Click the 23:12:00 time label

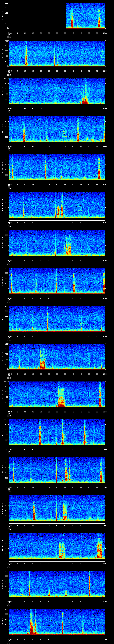tap(9, 147)
